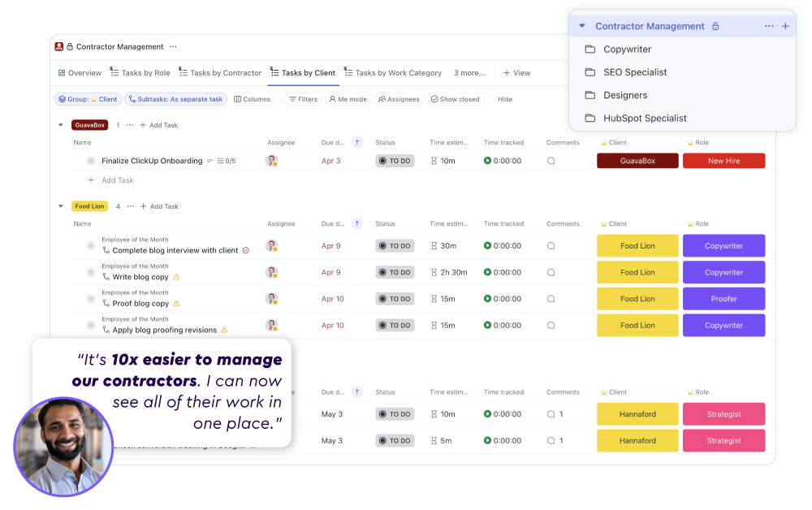Collapse Contractor Management sidebar space
Viewport: 812px width, 510px height.
pos(582,26)
